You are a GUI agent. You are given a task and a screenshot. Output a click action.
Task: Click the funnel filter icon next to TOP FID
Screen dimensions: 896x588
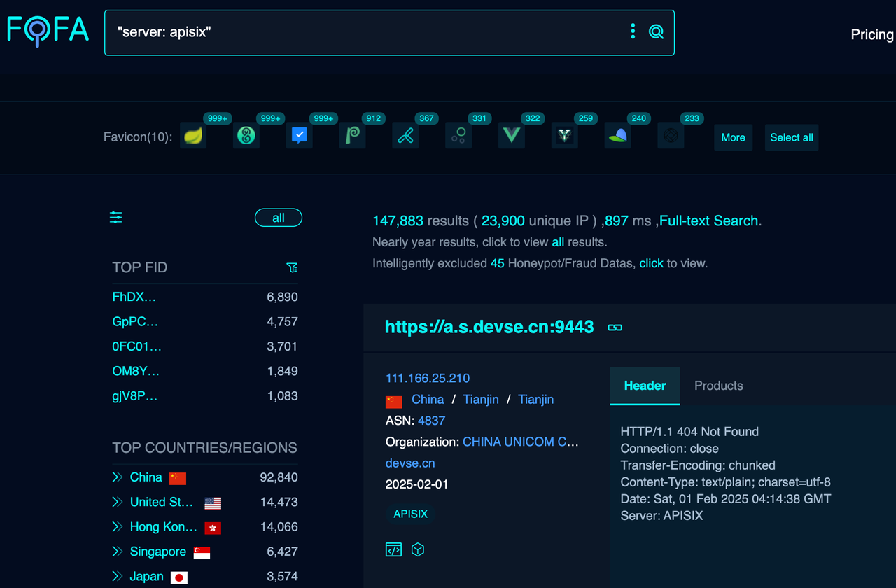(x=292, y=267)
